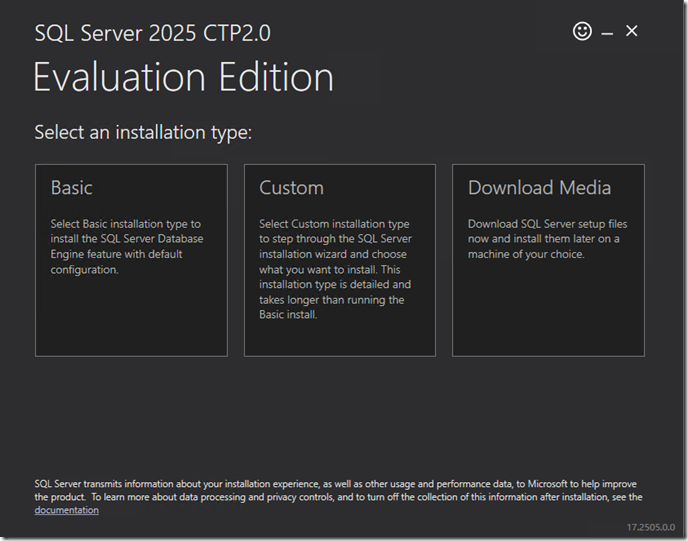Click the 'Select an installation type:' label

[x=143, y=132]
